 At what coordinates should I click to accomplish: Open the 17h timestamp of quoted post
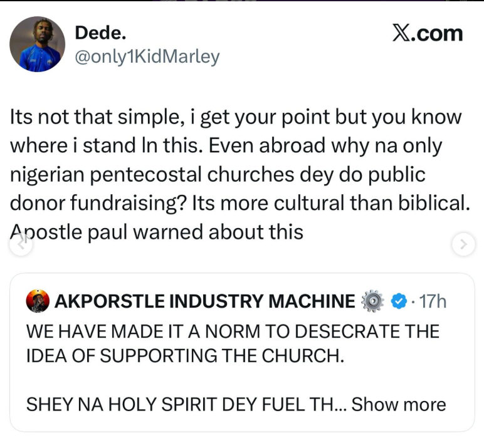click(x=432, y=301)
